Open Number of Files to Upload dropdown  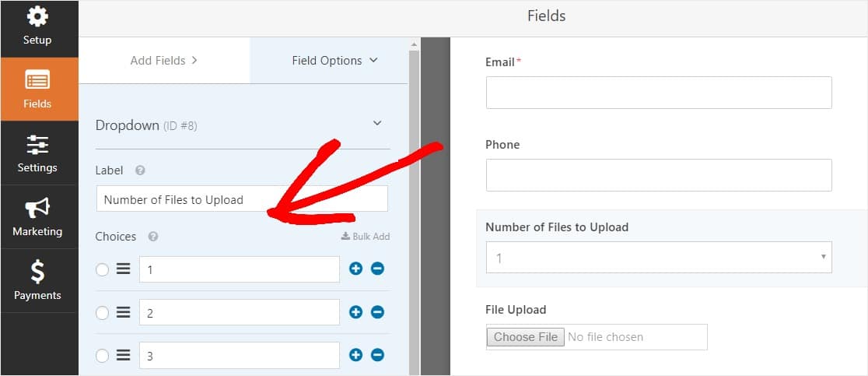[x=658, y=258]
